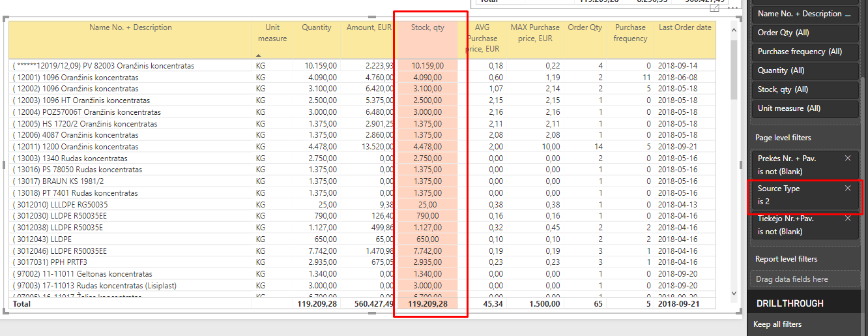Screen dimensions: 868x336
Task: Click amount cell 13.520,00
Action: 379,147
